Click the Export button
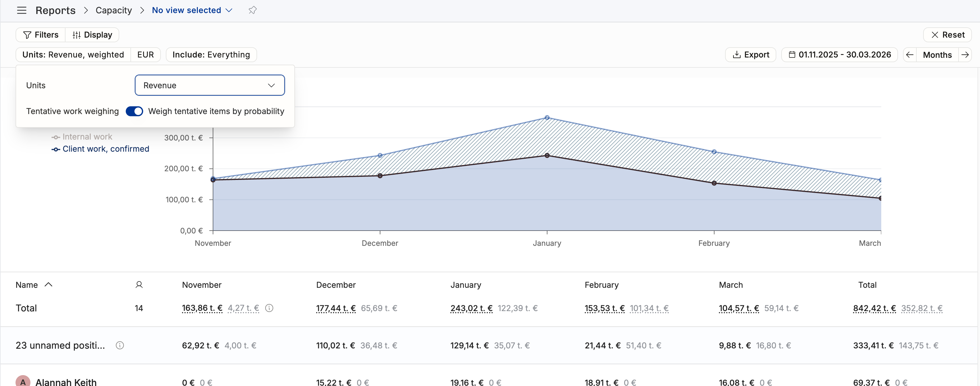980x386 pixels. click(751, 55)
